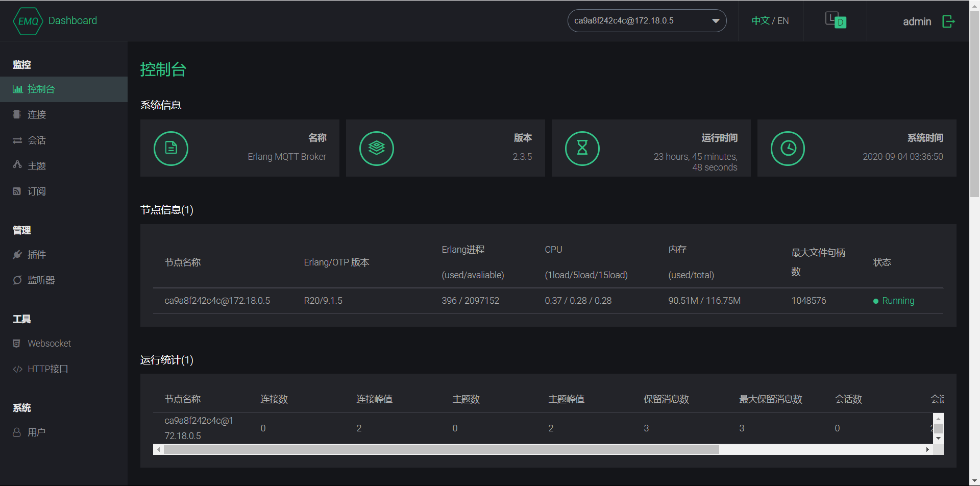
Task: Click the connections icon in sidebar
Action: (x=17, y=114)
